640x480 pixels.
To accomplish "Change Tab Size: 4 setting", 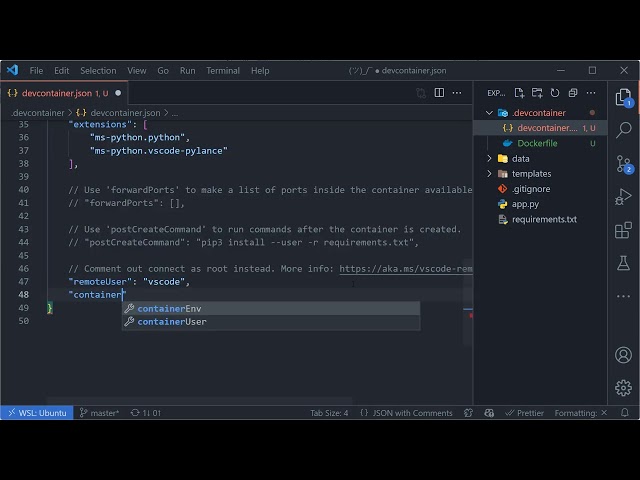I will pos(329,413).
